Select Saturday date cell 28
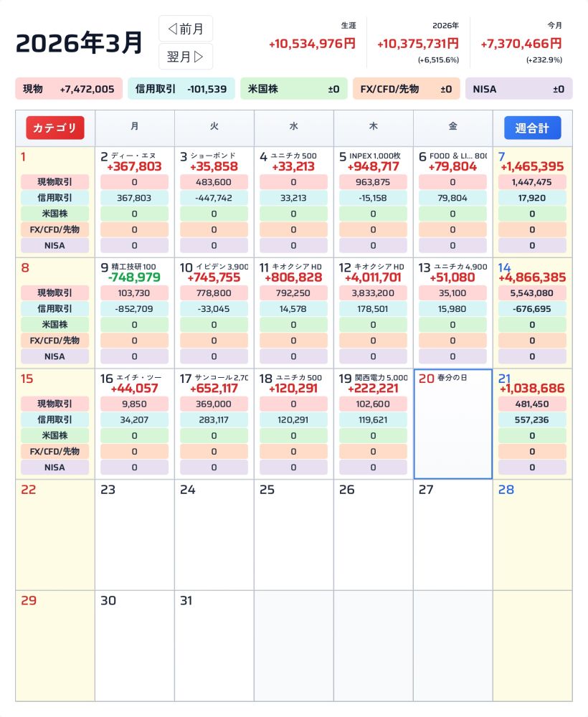The height and width of the screenshot is (717, 588). click(533, 535)
